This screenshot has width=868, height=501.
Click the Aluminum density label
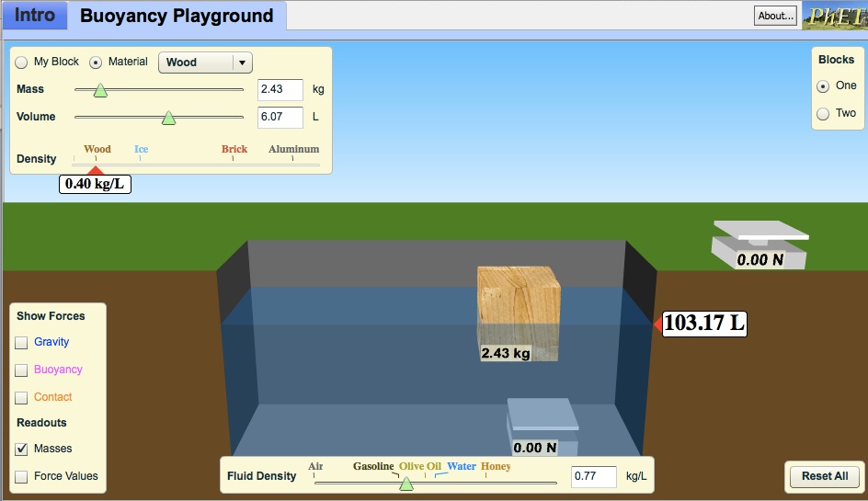pyautogui.click(x=294, y=149)
